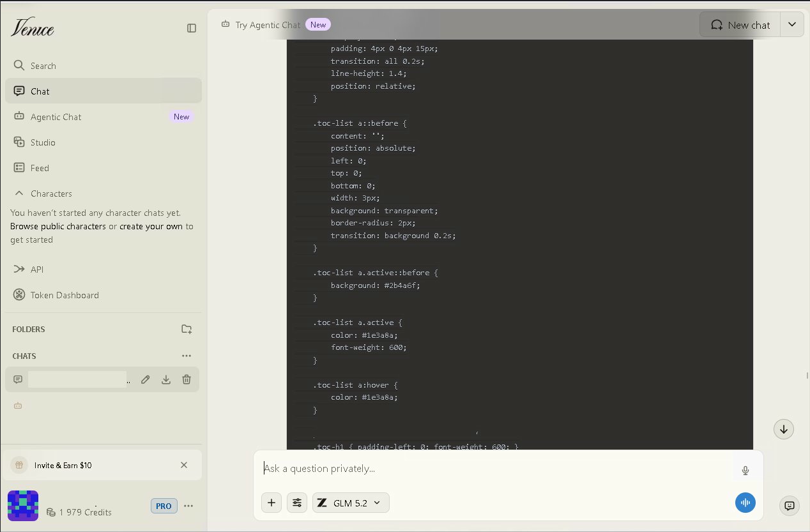Click the page scrollbar handle
The height and width of the screenshot is (532, 810).
coord(807,376)
